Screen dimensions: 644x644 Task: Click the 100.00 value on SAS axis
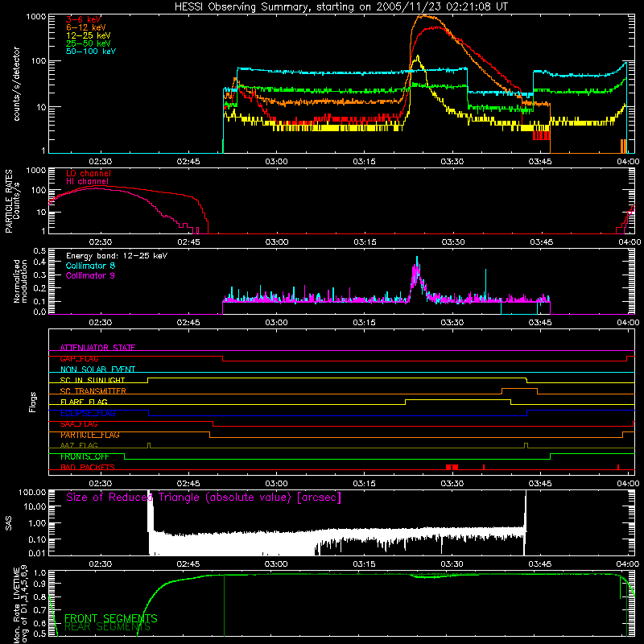click(x=32, y=492)
